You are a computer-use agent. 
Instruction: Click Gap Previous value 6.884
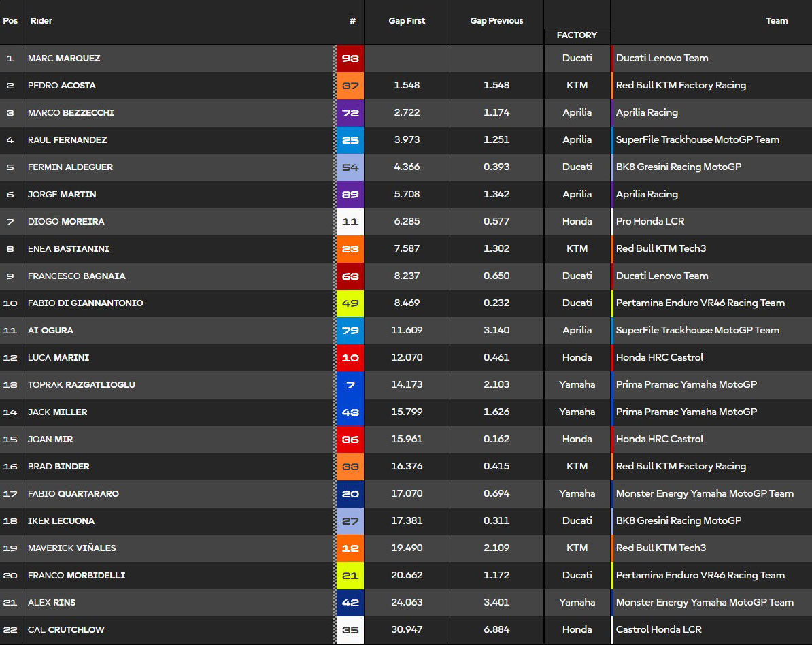(496, 629)
